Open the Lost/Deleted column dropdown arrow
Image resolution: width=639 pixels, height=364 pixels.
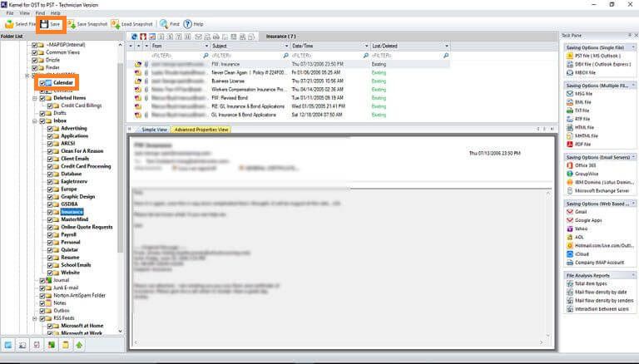coord(446,46)
